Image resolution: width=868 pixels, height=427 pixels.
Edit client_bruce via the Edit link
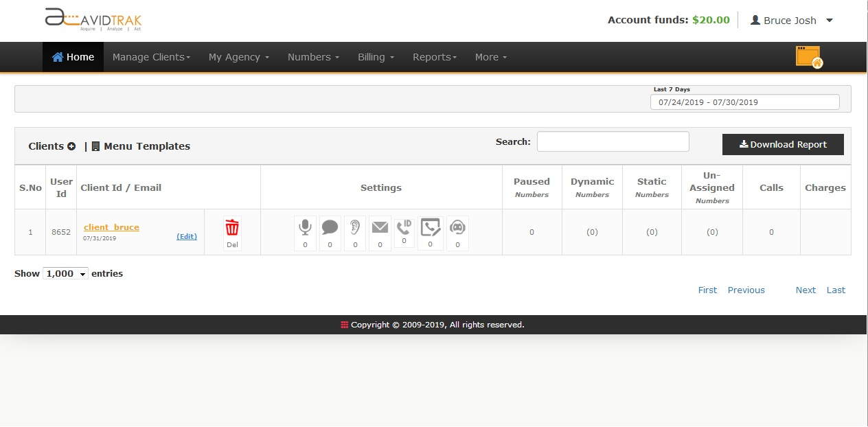coord(186,236)
